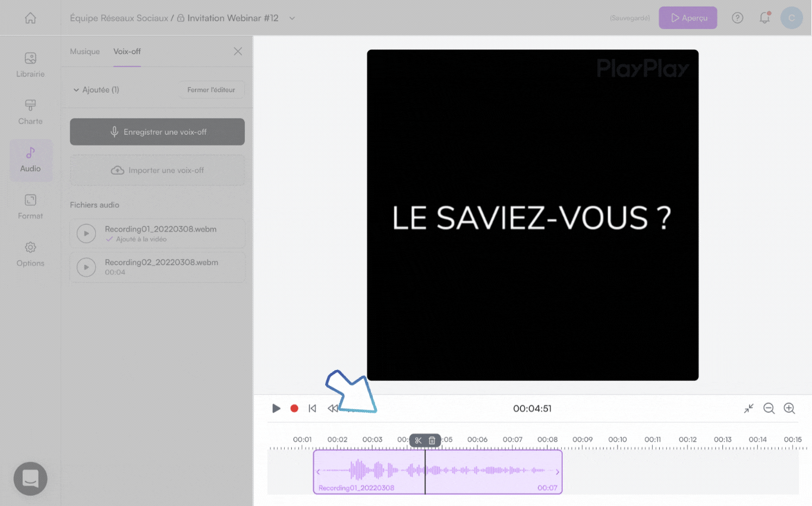812x506 pixels.
Task: Open the Équipe Réseaux Sociaux breadcrumb
Action: [x=119, y=18]
